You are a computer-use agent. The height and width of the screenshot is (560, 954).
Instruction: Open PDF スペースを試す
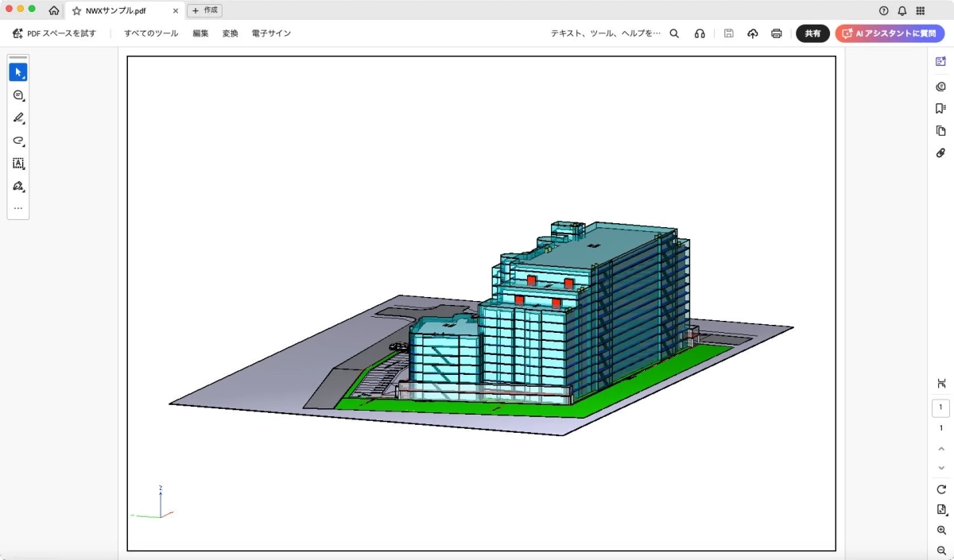pyautogui.click(x=54, y=33)
